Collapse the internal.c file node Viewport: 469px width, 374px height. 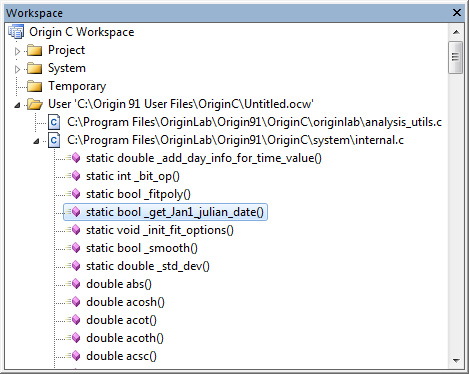(x=36, y=142)
